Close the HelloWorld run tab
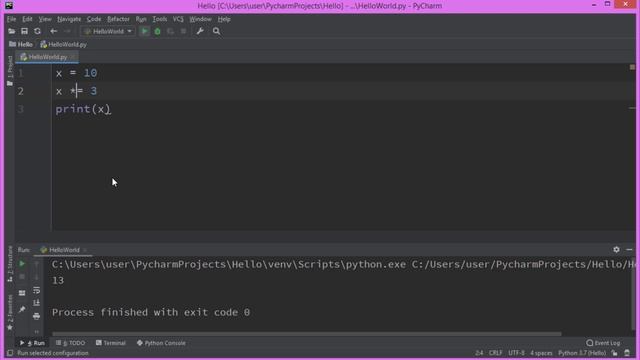This screenshot has width=640, height=360. pos(85,250)
